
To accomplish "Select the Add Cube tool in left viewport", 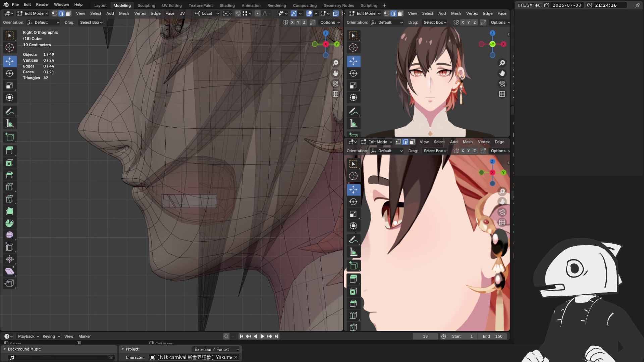I will click(10, 137).
